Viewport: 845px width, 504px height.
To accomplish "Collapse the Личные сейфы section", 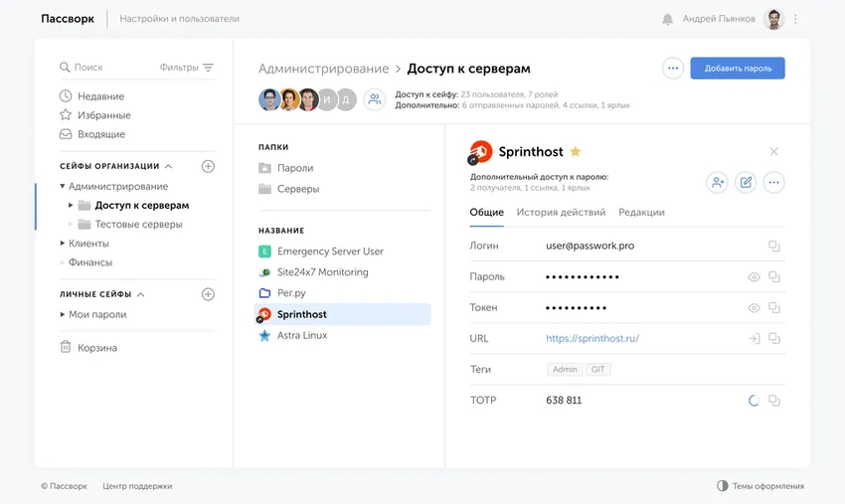I will (140, 294).
